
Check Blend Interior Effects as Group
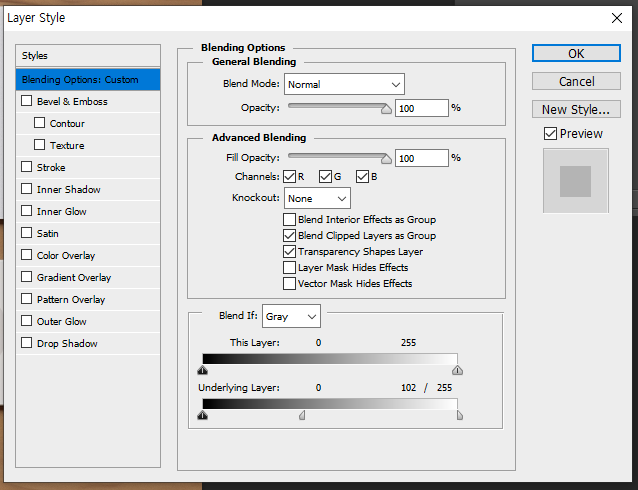[289, 219]
